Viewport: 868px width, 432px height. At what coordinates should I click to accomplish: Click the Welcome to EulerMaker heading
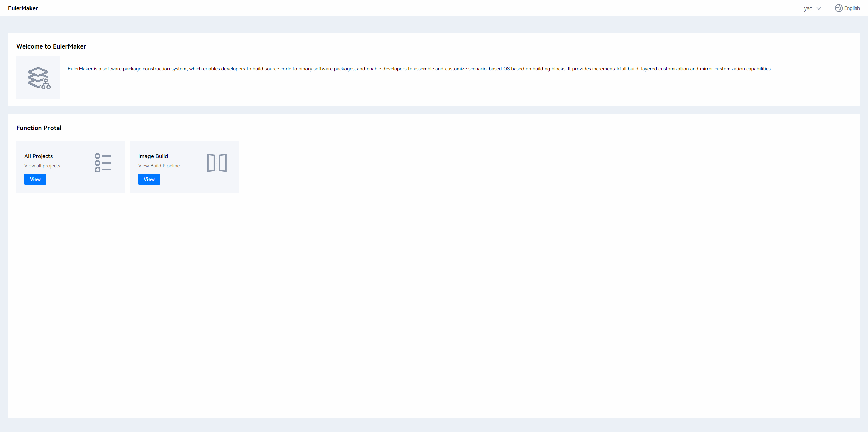[x=51, y=46]
